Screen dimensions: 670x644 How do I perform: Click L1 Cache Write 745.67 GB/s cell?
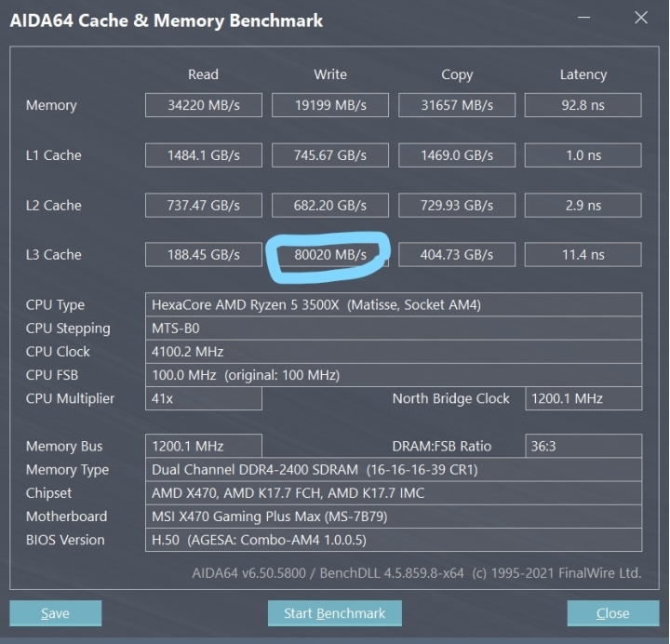(330, 155)
